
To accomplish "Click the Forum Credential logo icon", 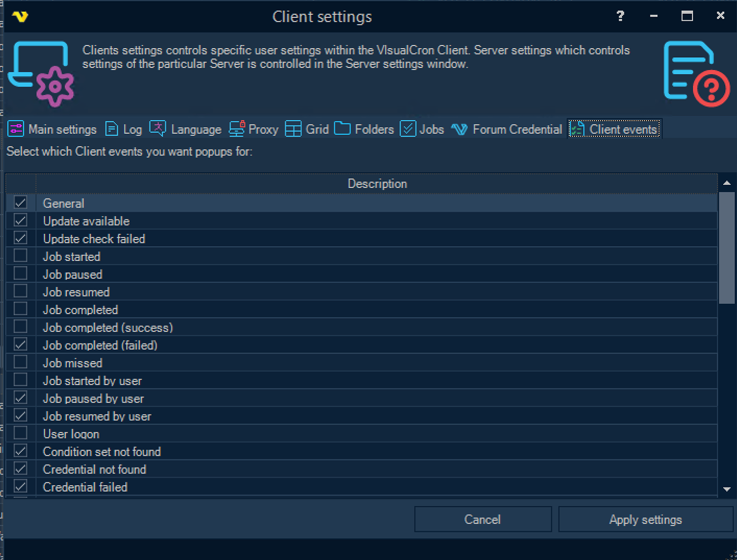I will [x=459, y=129].
